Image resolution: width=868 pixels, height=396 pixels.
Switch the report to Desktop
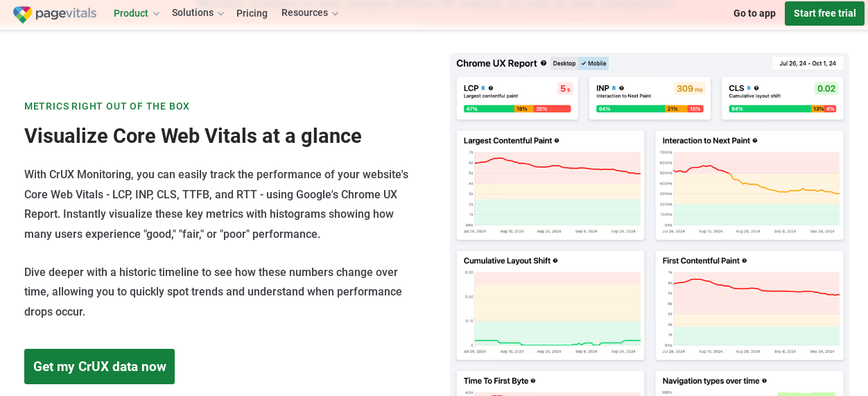coord(564,63)
